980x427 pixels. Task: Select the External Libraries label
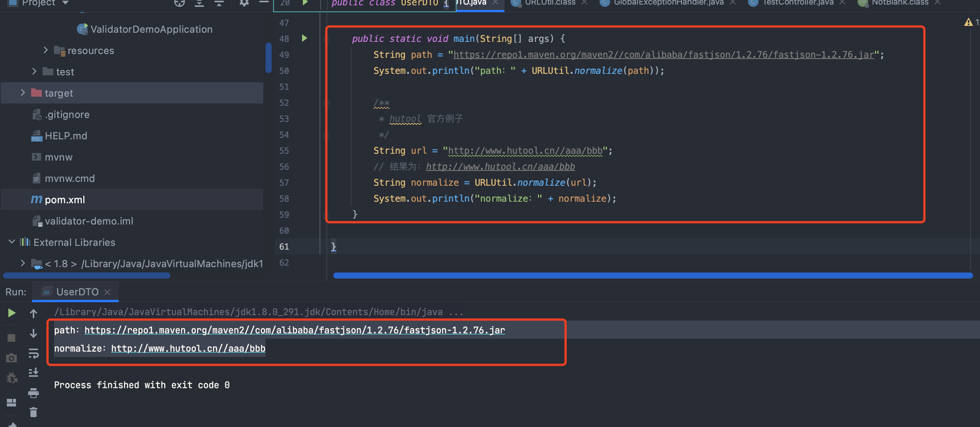pos(75,242)
